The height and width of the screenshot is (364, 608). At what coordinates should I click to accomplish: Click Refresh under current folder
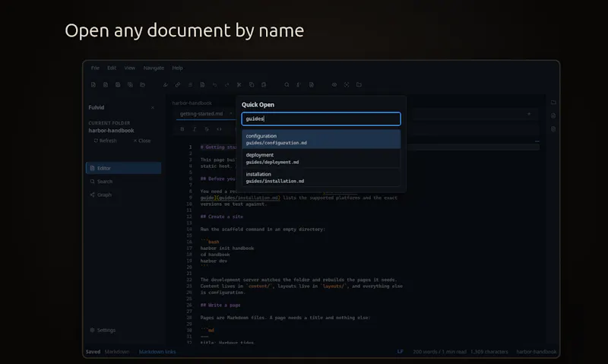tap(105, 141)
